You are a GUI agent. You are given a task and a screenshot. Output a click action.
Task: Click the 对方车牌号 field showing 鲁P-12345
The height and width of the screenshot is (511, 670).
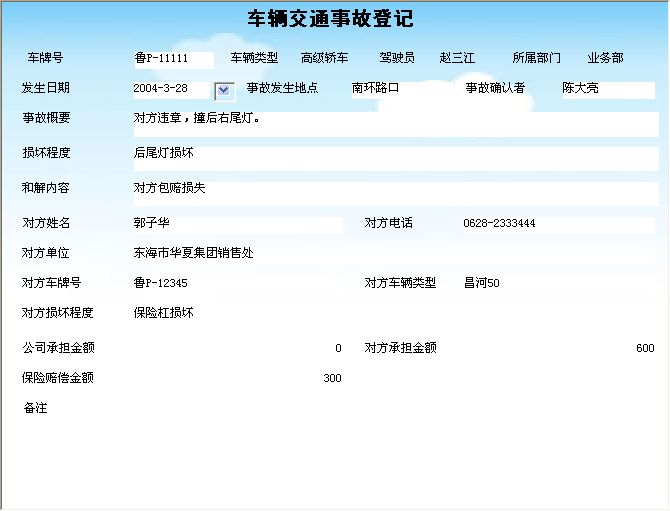click(237, 284)
